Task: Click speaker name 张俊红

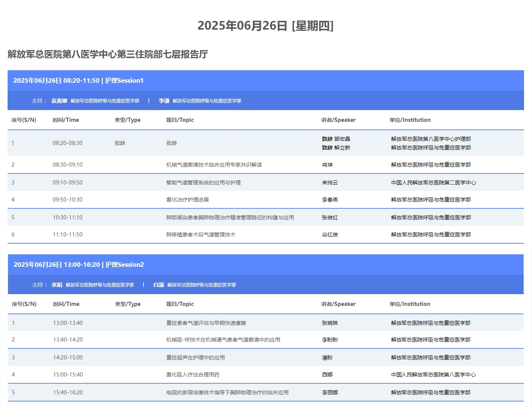Action: coord(330,217)
